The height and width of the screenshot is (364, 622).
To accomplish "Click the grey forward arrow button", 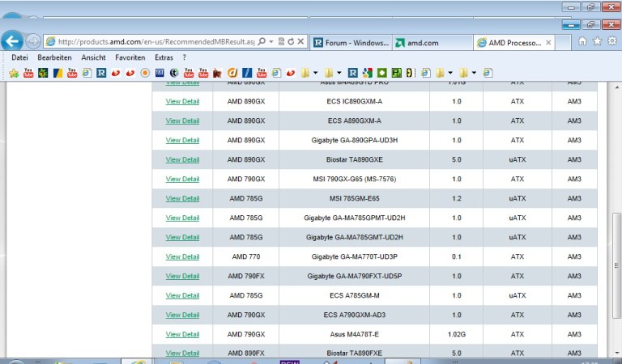I will click(33, 41).
